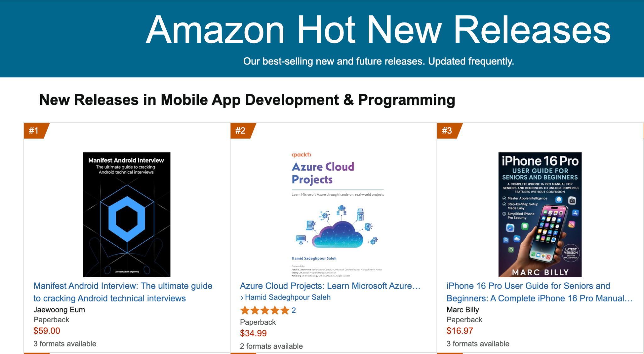Click the author name Marc Billy
The image size is (644, 354).
pyautogui.click(x=463, y=310)
